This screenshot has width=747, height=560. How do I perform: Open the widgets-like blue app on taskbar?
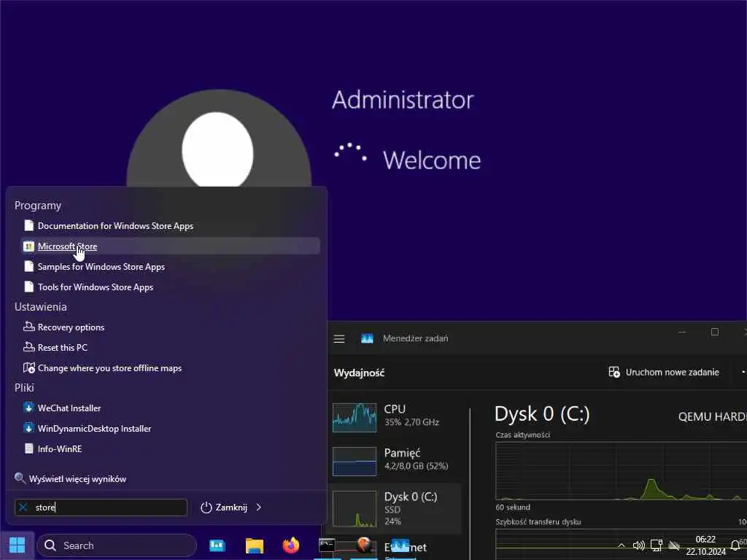click(x=217, y=545)
